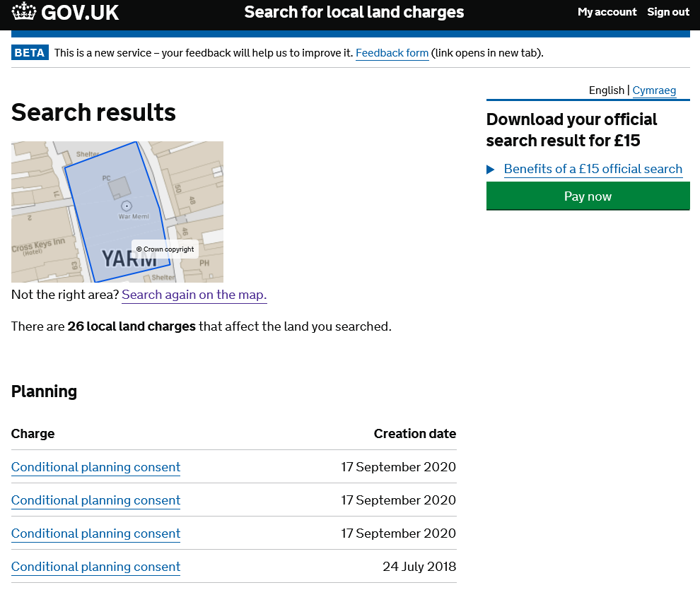
Task: Open the 24 July 2018 Conditional planning consent
Action: 95,567
